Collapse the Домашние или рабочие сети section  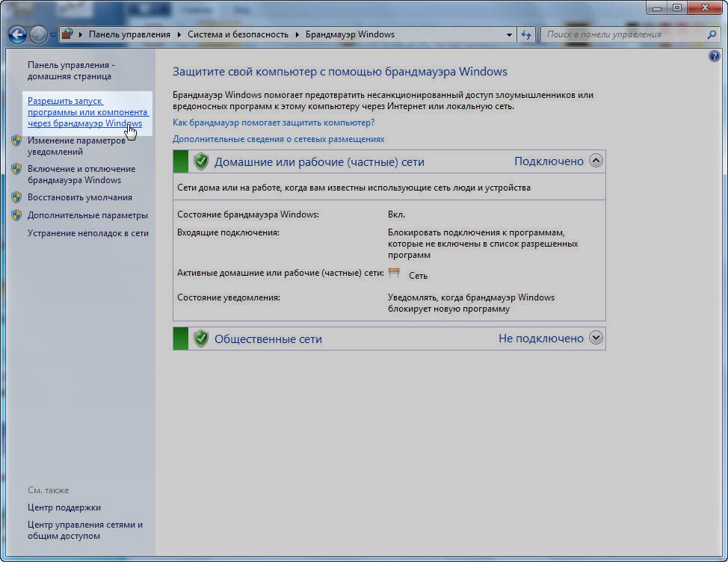(596, 161)
